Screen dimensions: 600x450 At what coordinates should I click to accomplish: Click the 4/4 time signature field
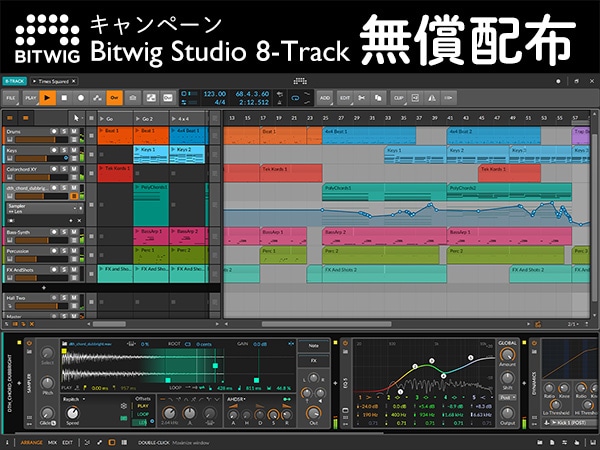click(220, 103)
